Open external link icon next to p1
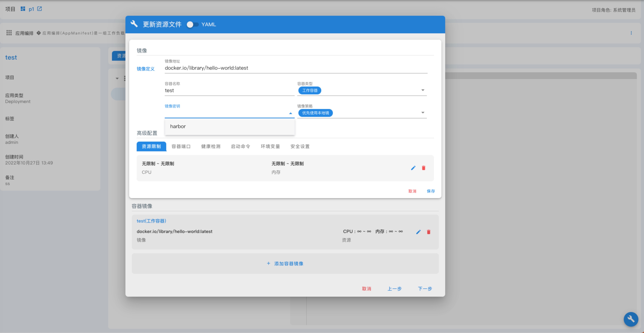The width and height of the screenshot is (644, 333). (x=40, y=9)
